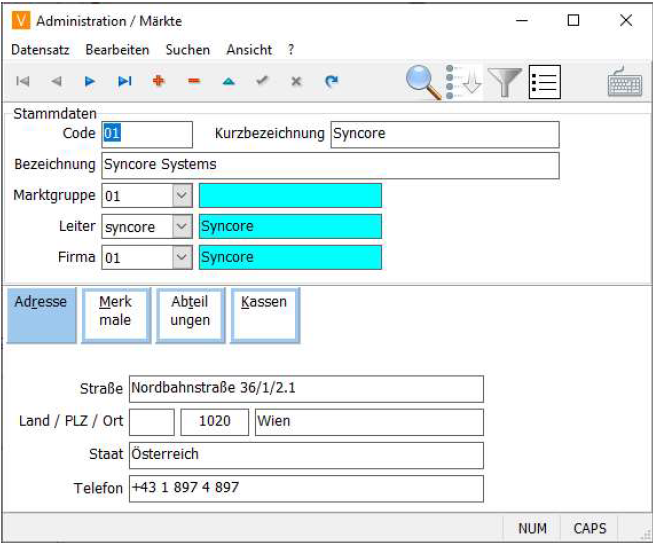Click the Telefon input field
Screen dimensions: 653x543
tap(305, 488)
